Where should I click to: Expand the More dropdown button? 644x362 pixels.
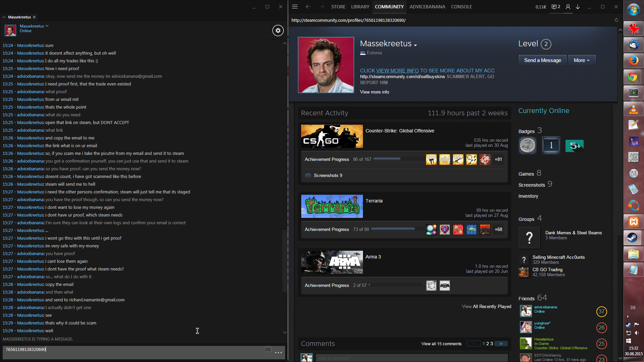pos(582,60)
